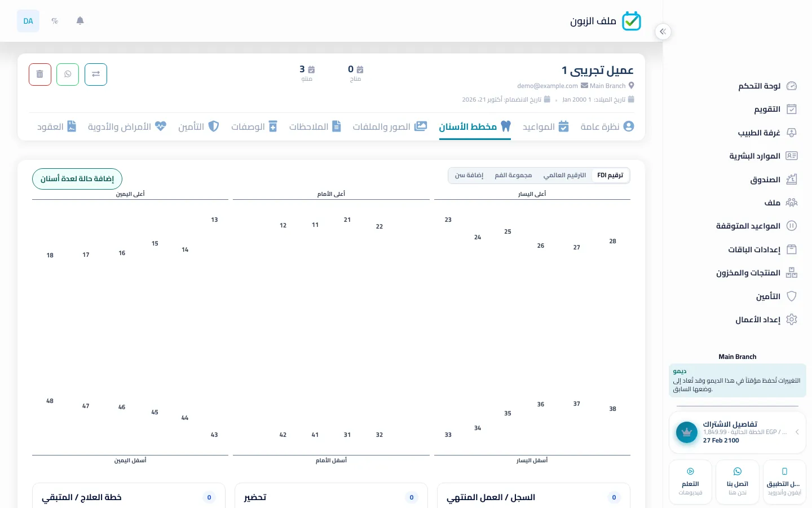Switch to نظرة عامة tab
812x508 pixels.
pyautogui.click(x=607, y=126)
